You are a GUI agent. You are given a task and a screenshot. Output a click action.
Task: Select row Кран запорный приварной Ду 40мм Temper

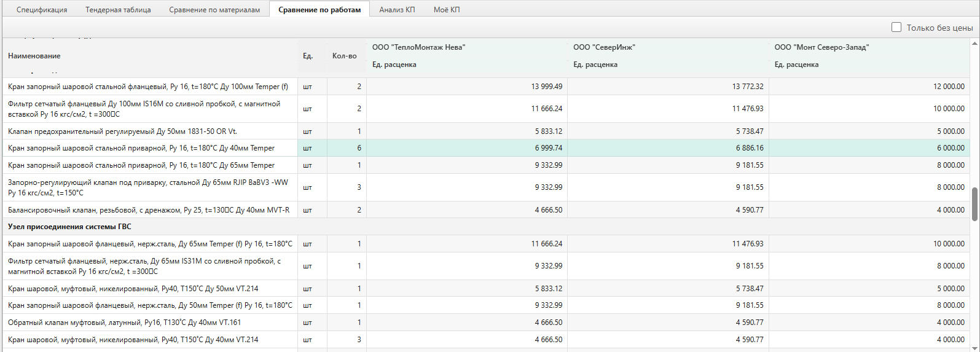pyautogui.click(x=486, y=148)
